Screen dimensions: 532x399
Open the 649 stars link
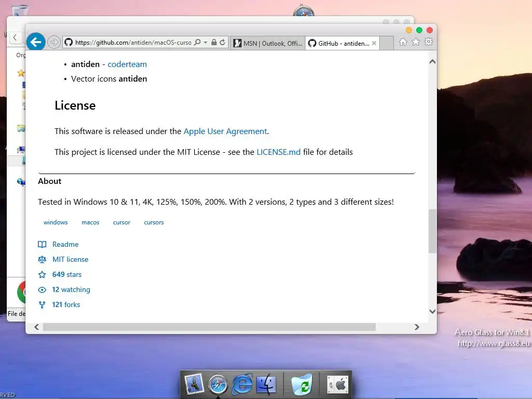(67, 274)
